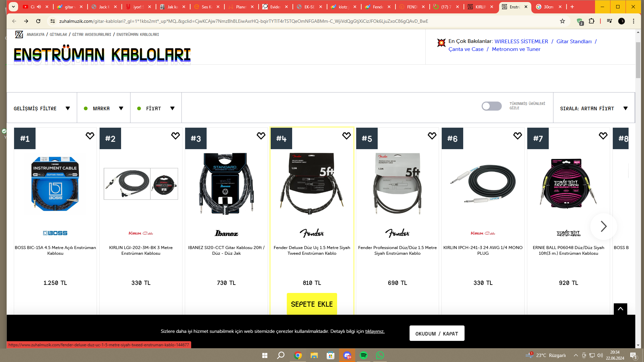Switch to the 30cm Google tab
644x362 pixels.
(x=548, y=7)
